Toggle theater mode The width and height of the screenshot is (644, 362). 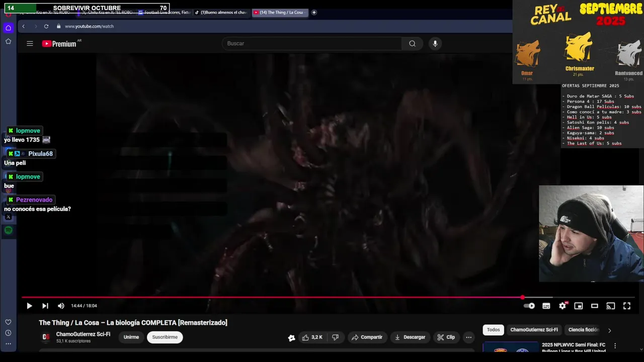click(x=595, y=306)
